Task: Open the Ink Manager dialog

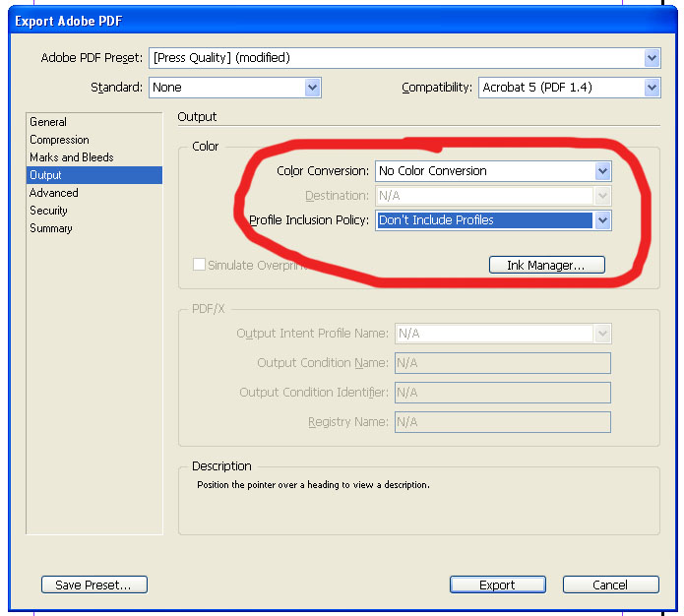Action: tap(546, 265)
